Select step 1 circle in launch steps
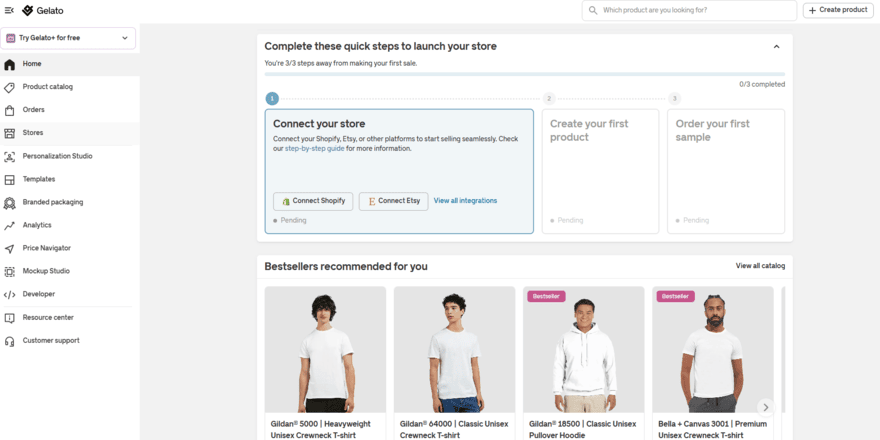Viewport: 880px width, 440px height. click(x=272, y=99)
